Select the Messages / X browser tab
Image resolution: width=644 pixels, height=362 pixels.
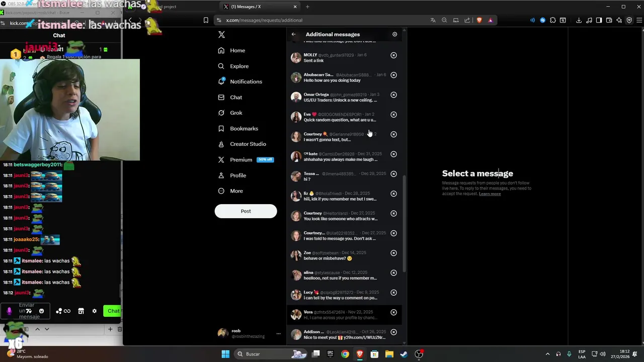click(259, 7)
